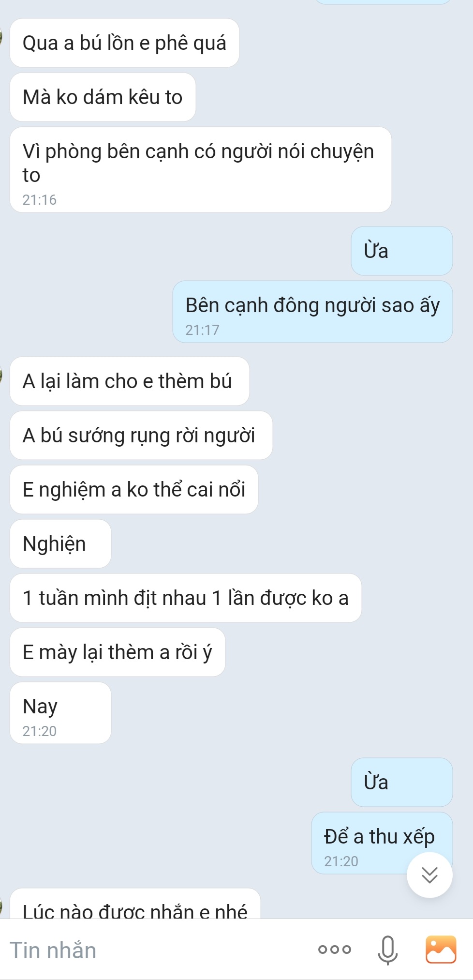Viewport: 473px width, 980px height.
Task: Select the "Nghiện" message bubble
Action: pos(60,544)
